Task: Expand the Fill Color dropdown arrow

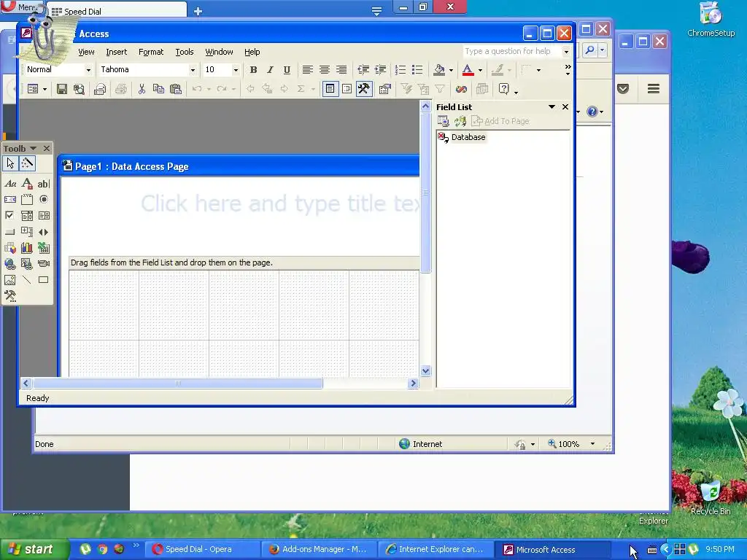Action: coord(451,70)
